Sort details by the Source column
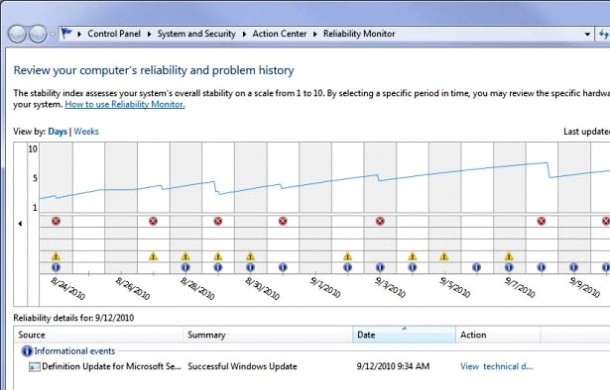The width and height of the screenshot is (610, 390). pos(98,335)
